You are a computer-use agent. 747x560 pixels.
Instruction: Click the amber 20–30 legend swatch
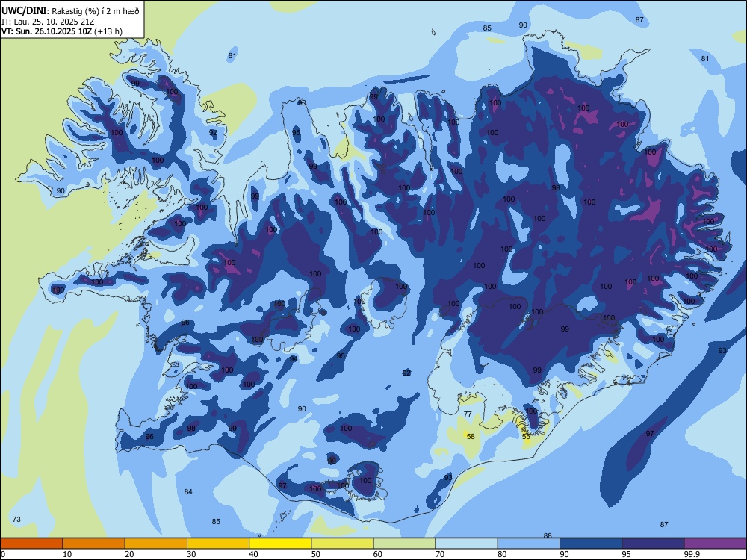[156, 544]
